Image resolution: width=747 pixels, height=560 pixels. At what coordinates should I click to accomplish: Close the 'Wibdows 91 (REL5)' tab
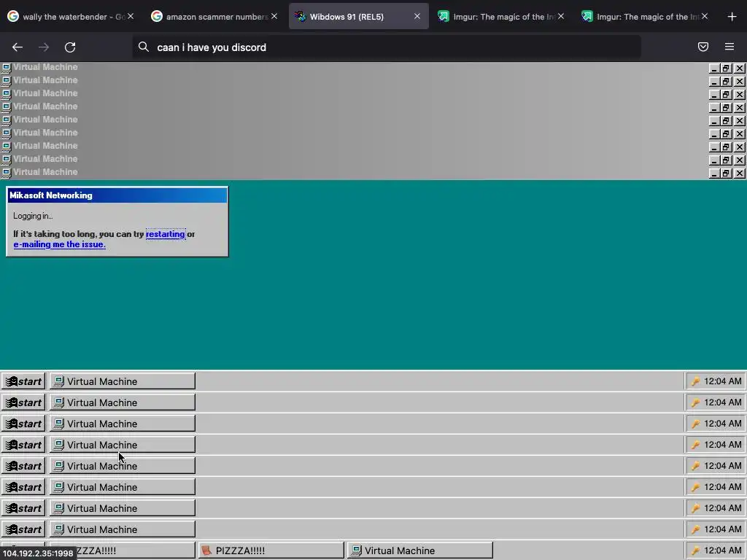[417, 17]
